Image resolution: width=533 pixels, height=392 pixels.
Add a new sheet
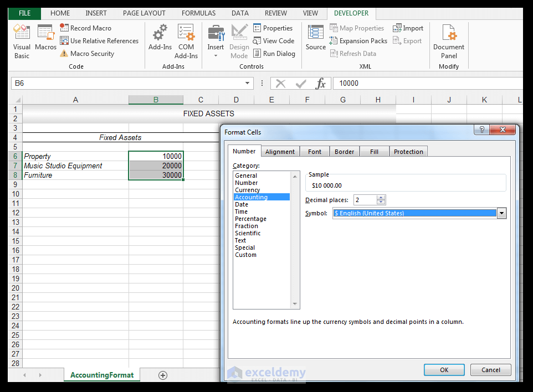(x=163, y=375)
